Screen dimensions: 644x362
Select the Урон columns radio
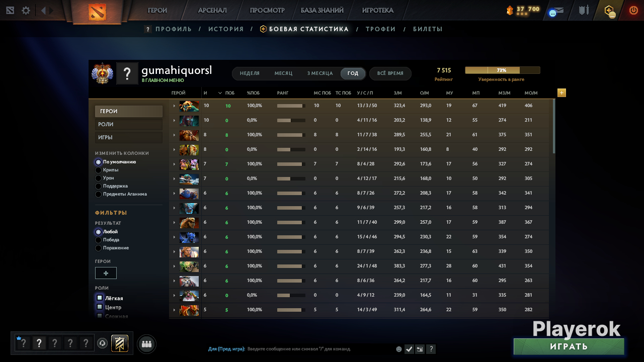point(99,178)
